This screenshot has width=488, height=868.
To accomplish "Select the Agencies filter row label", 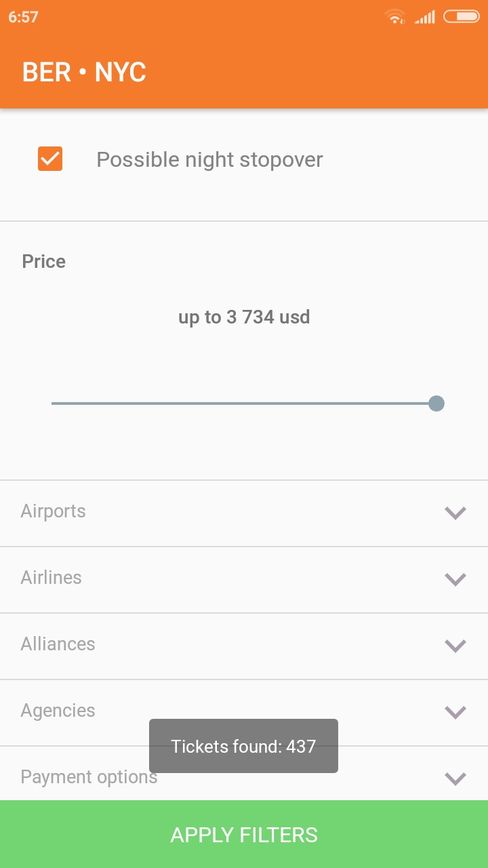I will coord(58,711).
